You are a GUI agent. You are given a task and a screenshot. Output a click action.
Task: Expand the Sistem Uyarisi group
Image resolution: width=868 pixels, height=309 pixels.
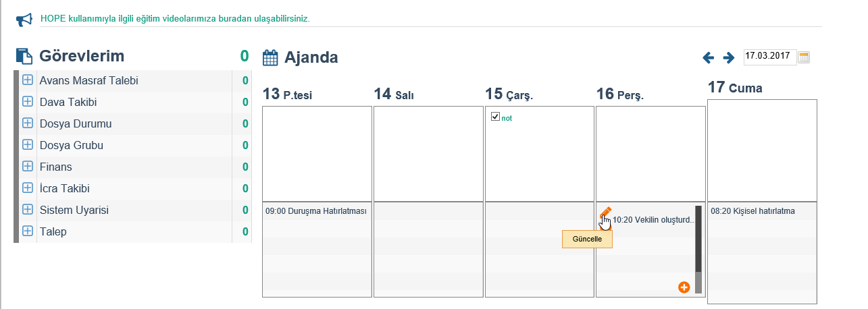pyautogui.click(x=28, y=210)
